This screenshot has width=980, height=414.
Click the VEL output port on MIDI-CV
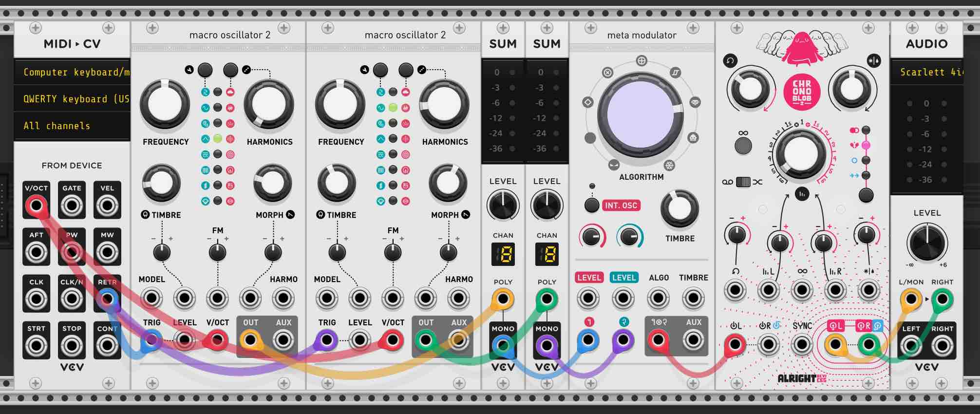(107, 206)
